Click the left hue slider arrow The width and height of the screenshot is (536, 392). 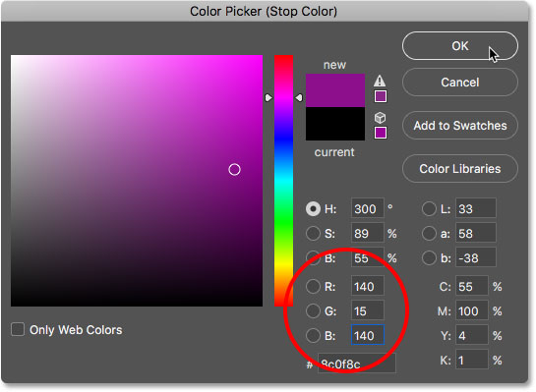coord(268,98)
